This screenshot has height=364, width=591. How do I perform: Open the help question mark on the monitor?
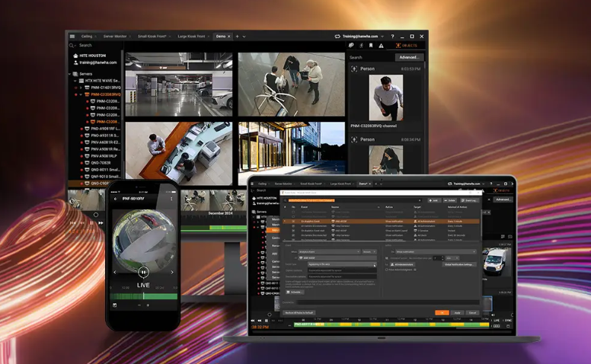[x=392, y=37]
